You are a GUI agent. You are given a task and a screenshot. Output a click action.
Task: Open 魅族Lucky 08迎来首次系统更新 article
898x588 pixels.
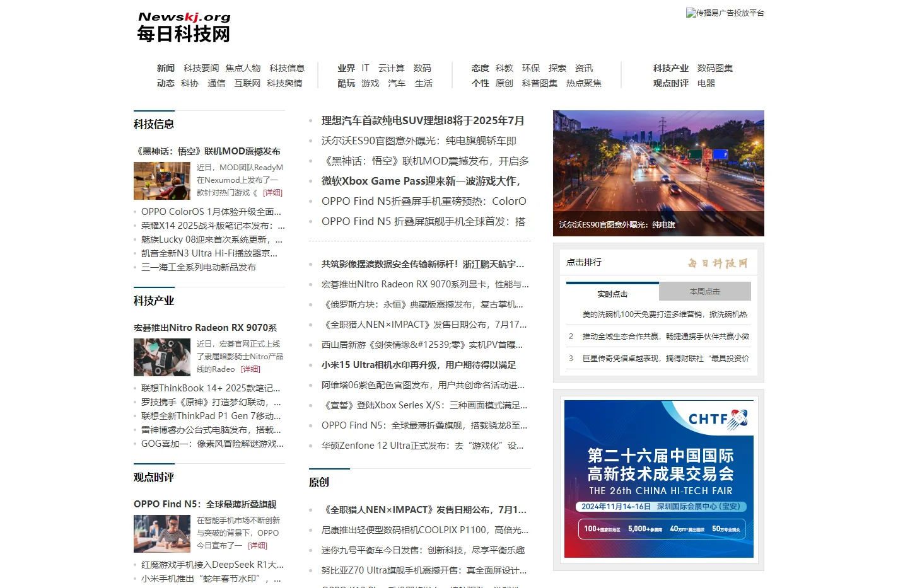click(212, 239)
